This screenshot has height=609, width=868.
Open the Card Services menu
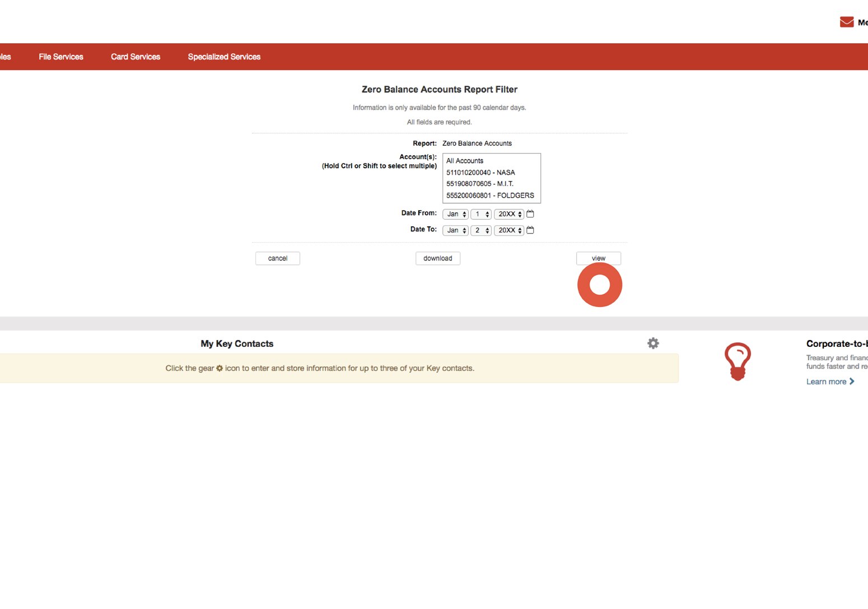(x=135, y=57)
